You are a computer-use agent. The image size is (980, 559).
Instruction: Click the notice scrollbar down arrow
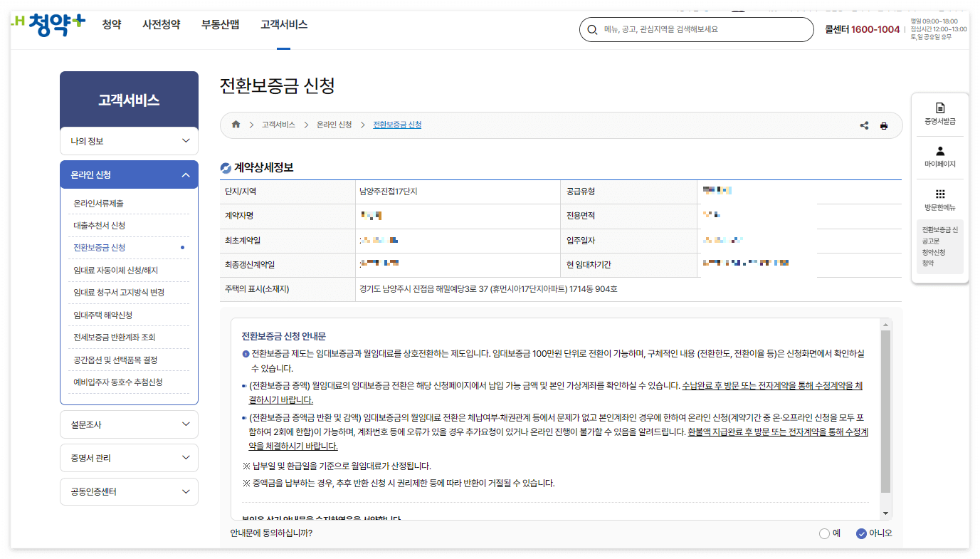885,513
